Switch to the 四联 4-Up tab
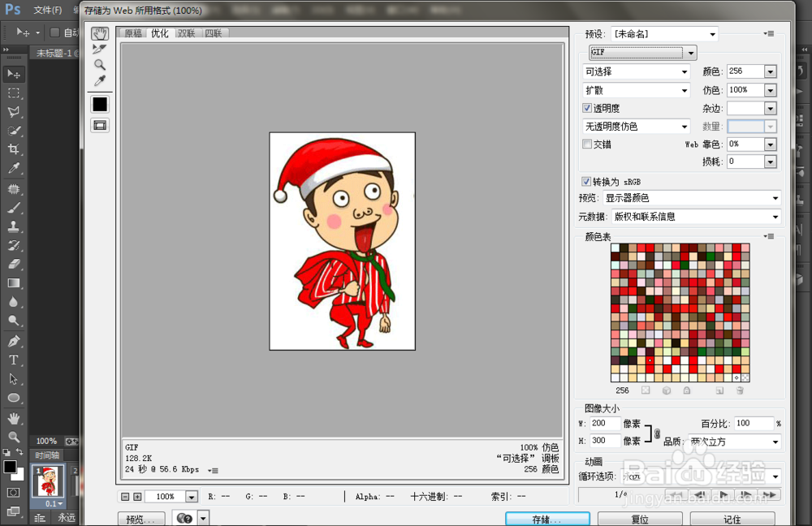The height and width of the screenshot is (526, 812). (x=214, y=33)
